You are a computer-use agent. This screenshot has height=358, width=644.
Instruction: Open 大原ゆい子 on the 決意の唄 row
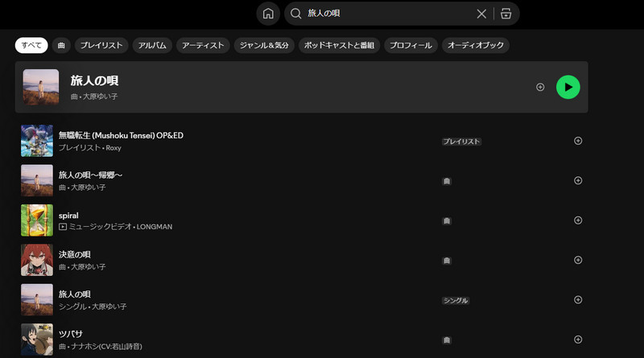pyautogui.click(x=89, y=267)
